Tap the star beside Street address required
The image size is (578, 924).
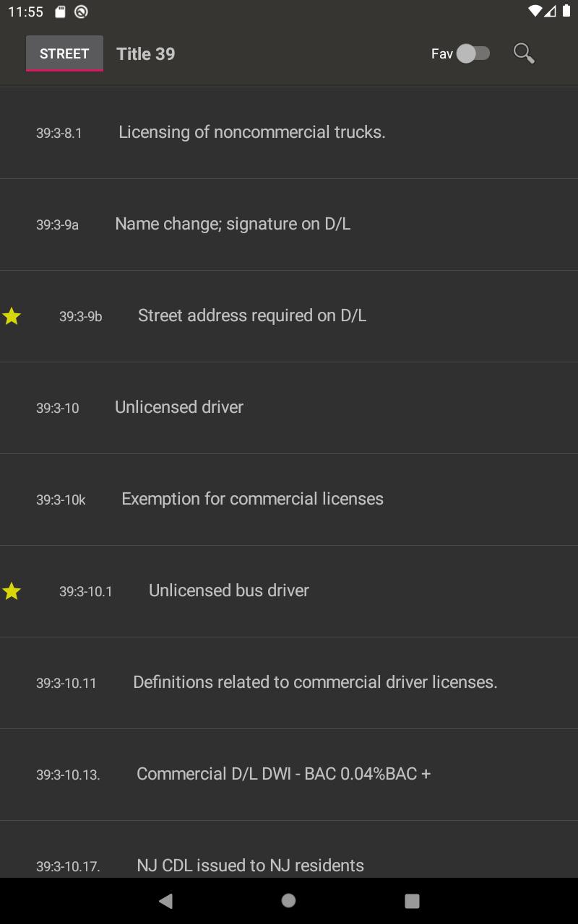12,316
